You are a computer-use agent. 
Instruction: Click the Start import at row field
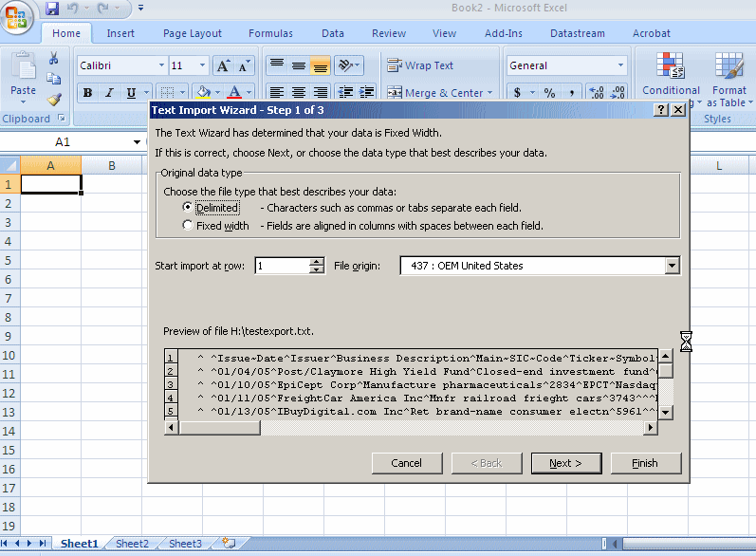click(283, 266)
